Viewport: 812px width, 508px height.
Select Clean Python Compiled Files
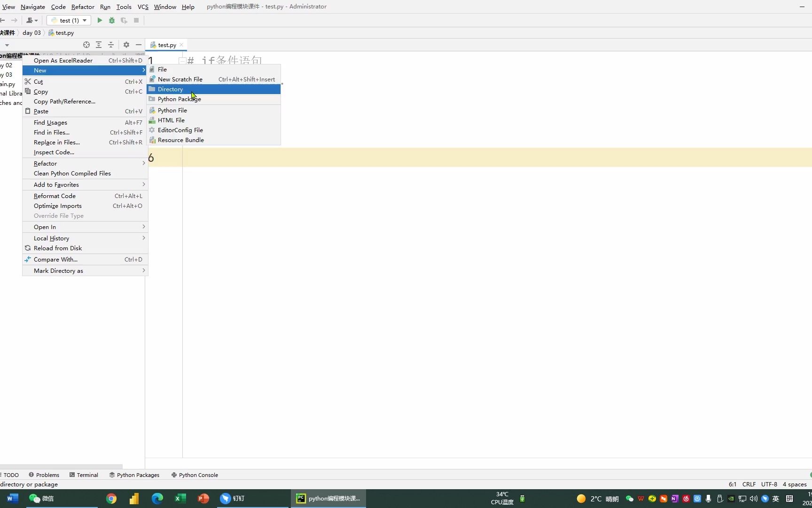click(x=85, y=173)
